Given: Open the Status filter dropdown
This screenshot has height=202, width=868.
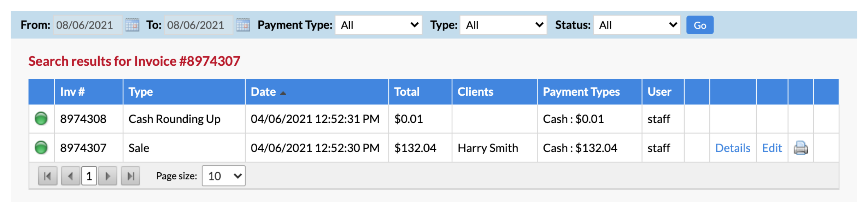Looking at the screenshot, I should point(637,25).
